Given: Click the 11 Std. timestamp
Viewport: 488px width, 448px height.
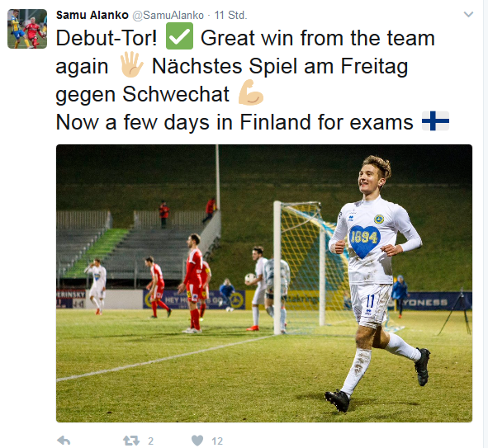Looking at the screenshot, I should coord(230,15).
